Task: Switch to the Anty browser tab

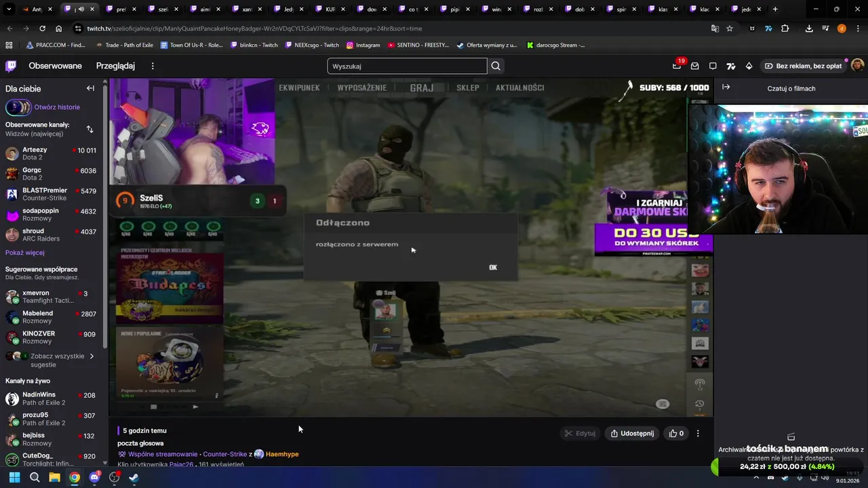Action: 37,9
